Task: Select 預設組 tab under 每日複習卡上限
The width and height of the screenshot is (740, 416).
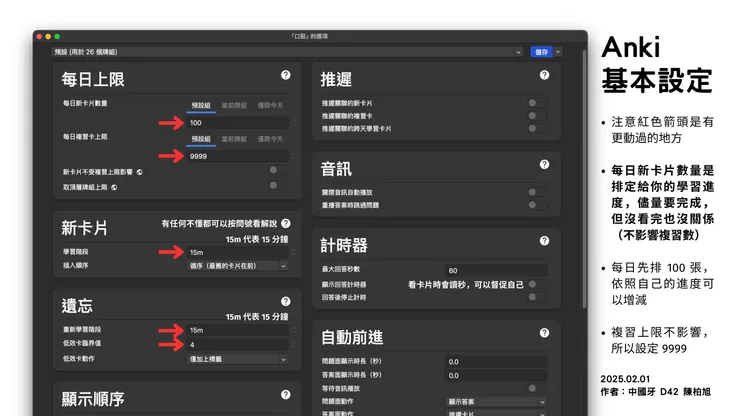Action: (201, 139)
